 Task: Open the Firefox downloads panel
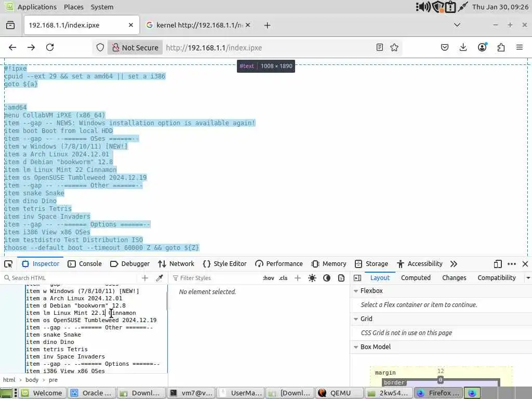click(x=463, y=47)
